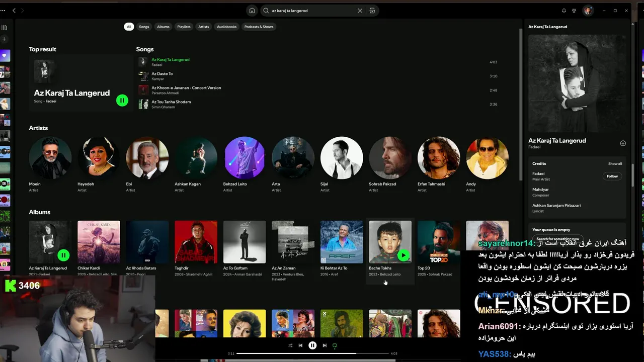Open artist Hayedeh

click(x=99, y=158)
